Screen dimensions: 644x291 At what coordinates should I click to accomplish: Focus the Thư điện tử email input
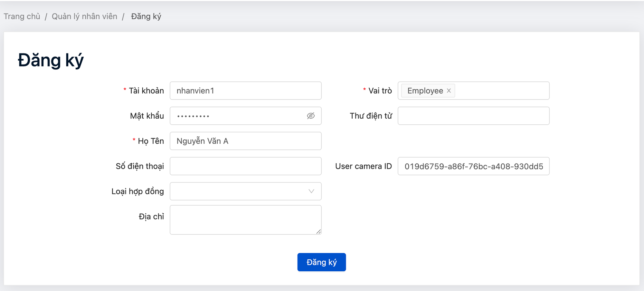pos(473,116)
